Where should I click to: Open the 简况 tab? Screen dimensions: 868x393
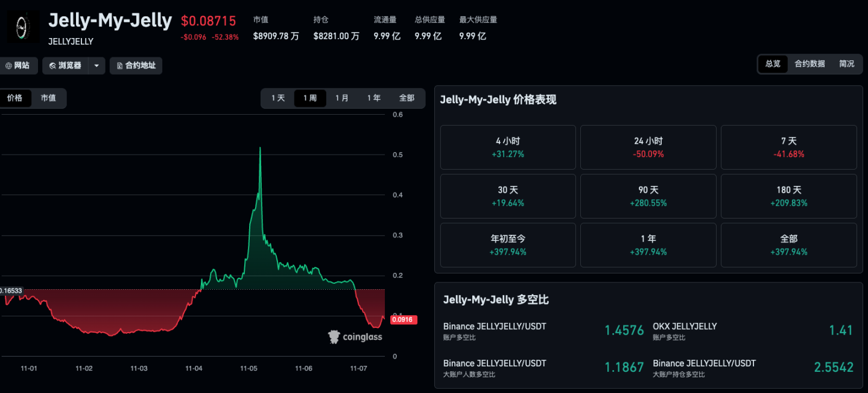[846, 64]
